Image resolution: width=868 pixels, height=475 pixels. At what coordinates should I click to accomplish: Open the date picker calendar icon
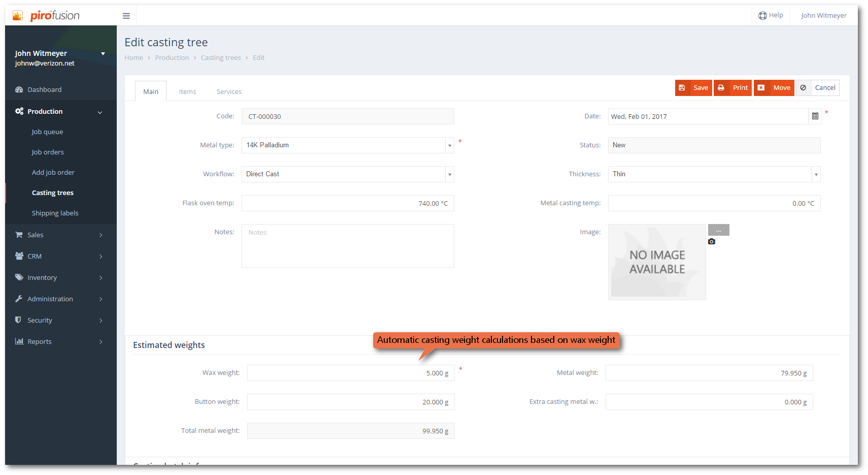(815, 116)
